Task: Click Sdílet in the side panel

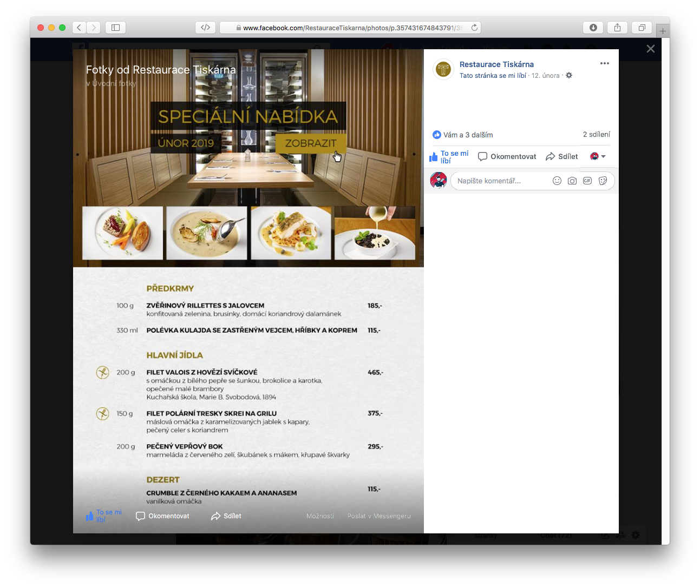Action: (x=562, y=156)
